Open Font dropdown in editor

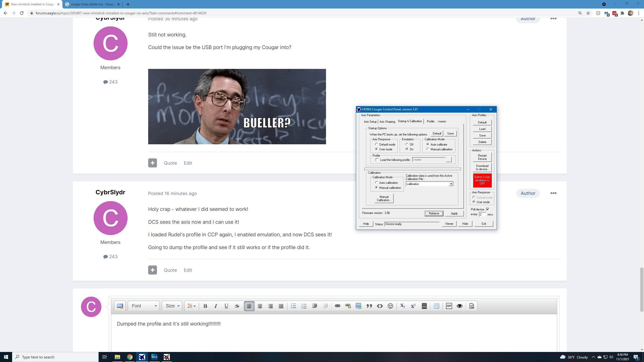144,306
